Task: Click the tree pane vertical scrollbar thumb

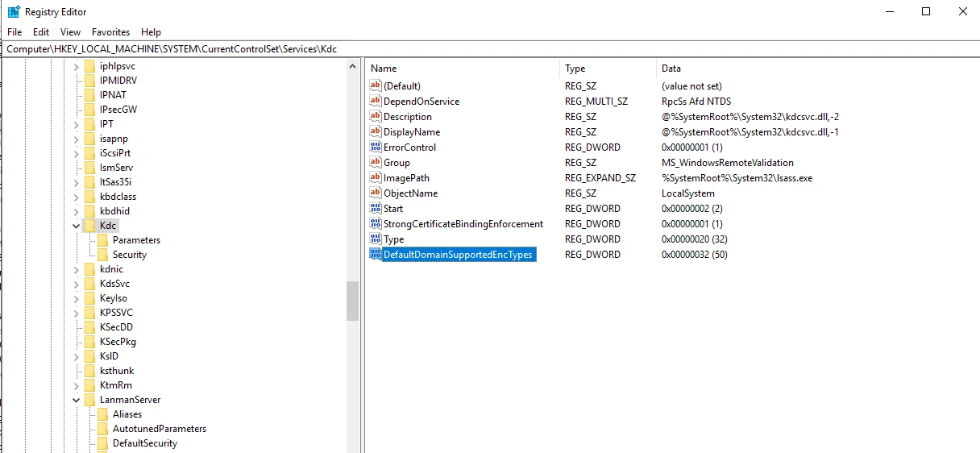Action: click(x=352, y=301)
